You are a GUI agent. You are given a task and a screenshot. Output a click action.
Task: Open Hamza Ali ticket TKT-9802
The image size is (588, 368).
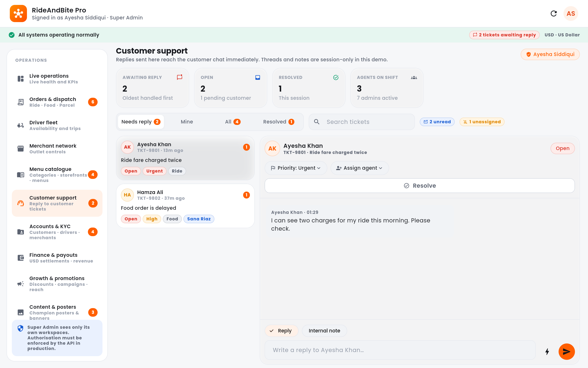pyautogui.click(x=185, y=206)
